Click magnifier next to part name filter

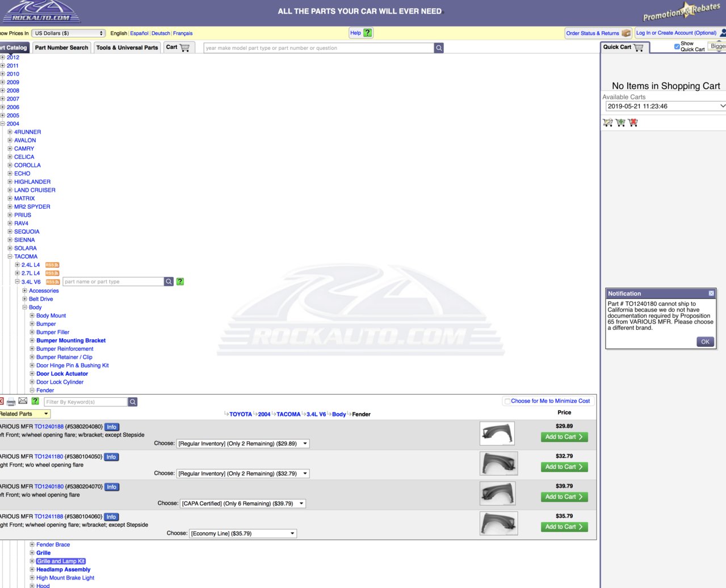[169, 282]
